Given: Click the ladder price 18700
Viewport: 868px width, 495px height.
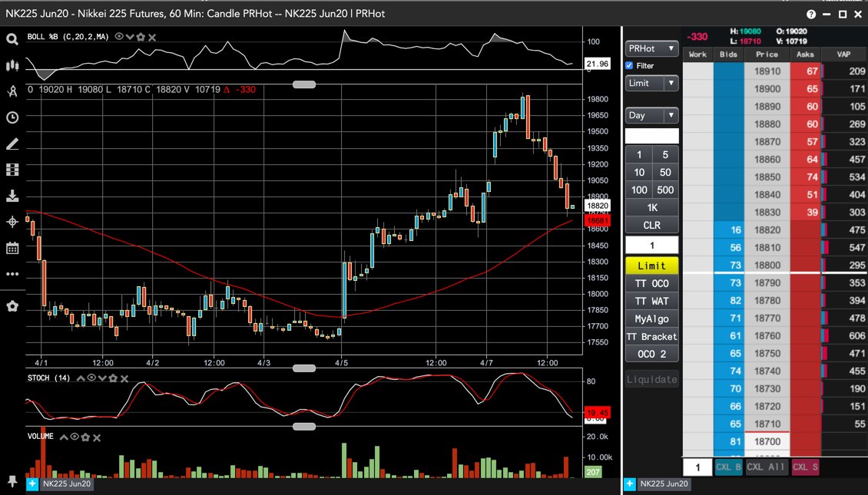Looking at the screenshot, I should point(767,441).
